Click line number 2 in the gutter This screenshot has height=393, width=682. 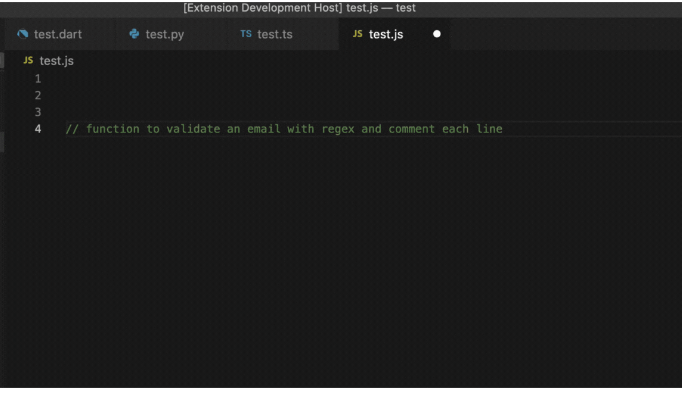38,95
